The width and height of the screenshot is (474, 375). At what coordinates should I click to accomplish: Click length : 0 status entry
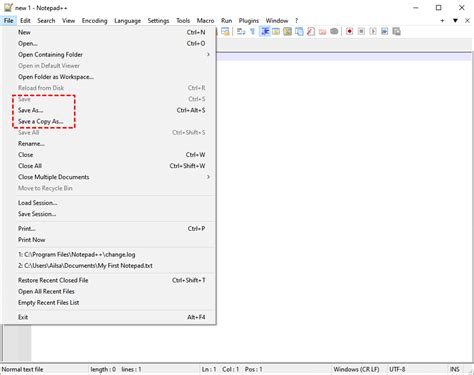pyautogui.click(x=103, y=369)
